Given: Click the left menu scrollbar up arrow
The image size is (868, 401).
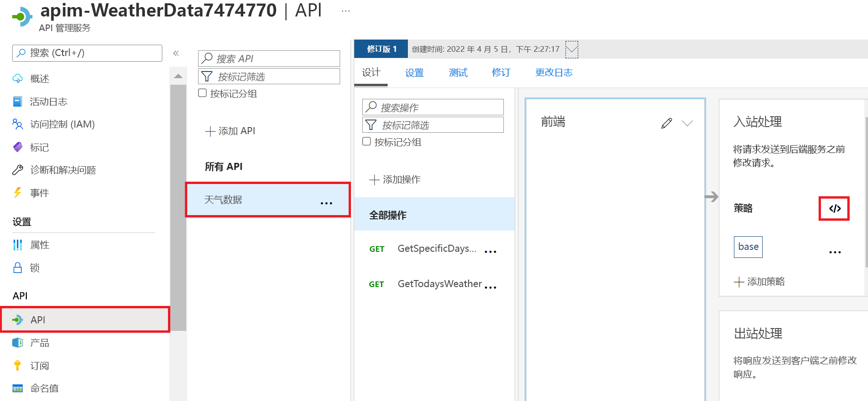Looking at the screenshot, I should 178,76.
